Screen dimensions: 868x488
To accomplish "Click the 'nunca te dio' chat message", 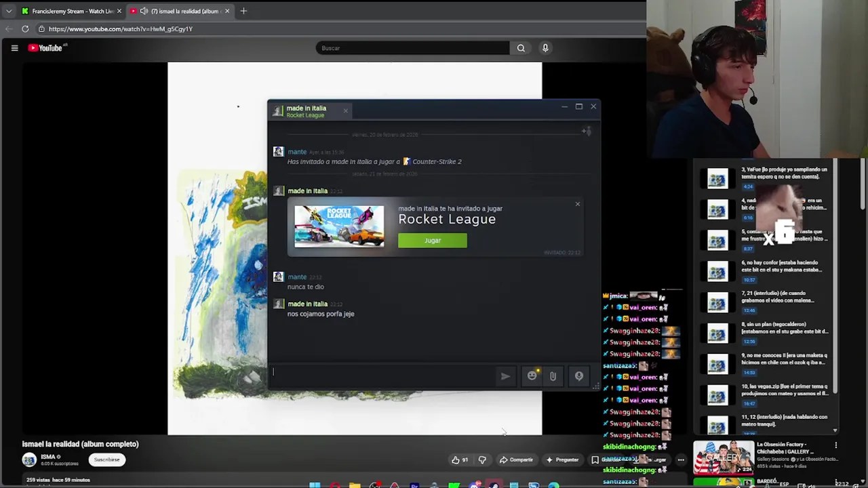I will [306, 287].
